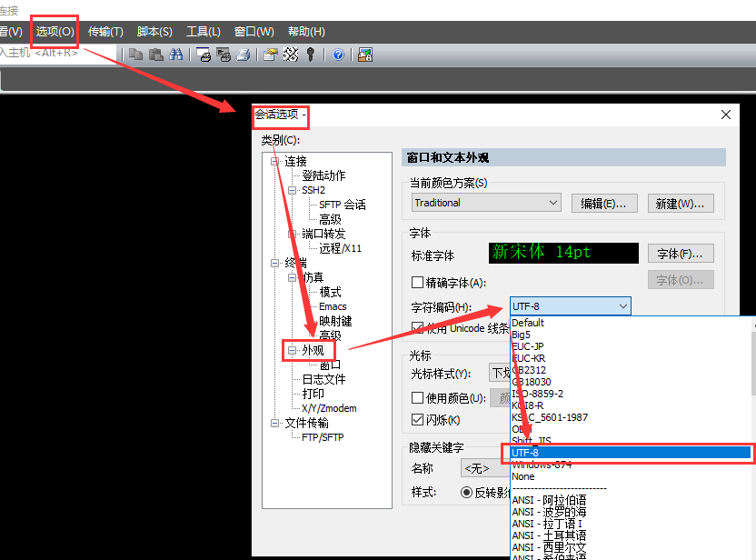Select the 反转影 style radio button

(x=466, y=493)
